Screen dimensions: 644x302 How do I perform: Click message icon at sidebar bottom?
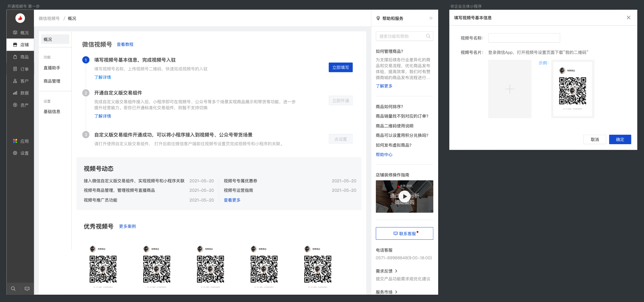click(x=27, y=289)
